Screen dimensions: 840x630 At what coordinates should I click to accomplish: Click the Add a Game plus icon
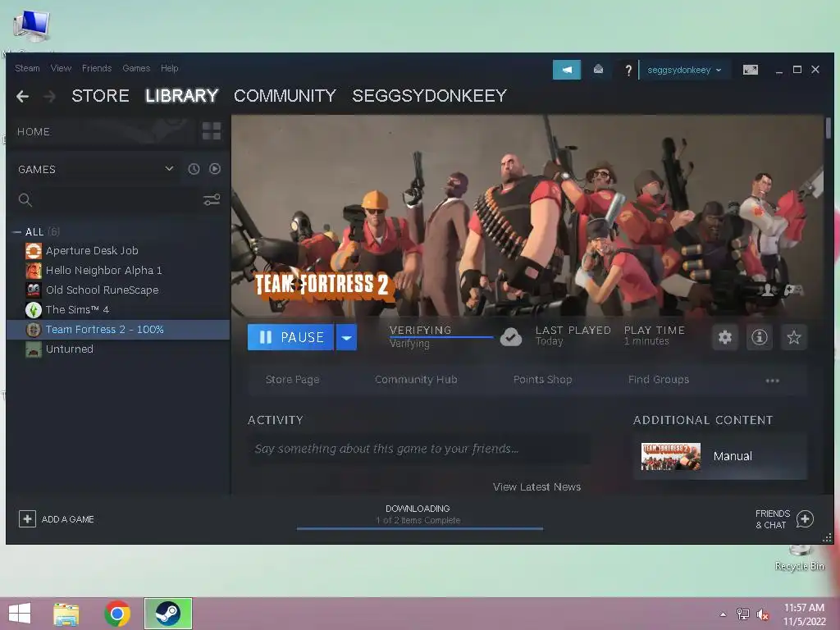[27, 519]
